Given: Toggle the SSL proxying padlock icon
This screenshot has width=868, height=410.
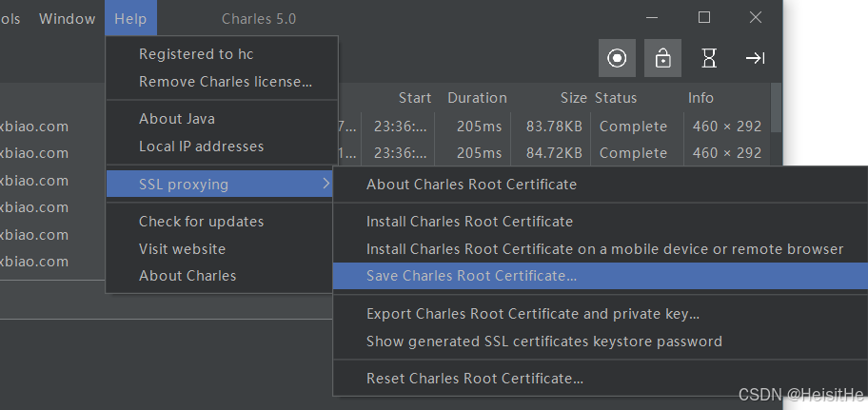Looking at the screenshot, I should [662, 58].
